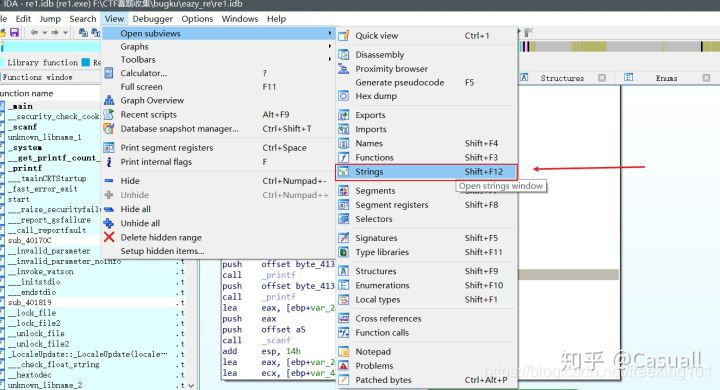The image size is (720, 390).
Task: Click the Problems warning icon
Action: [343, 366]
